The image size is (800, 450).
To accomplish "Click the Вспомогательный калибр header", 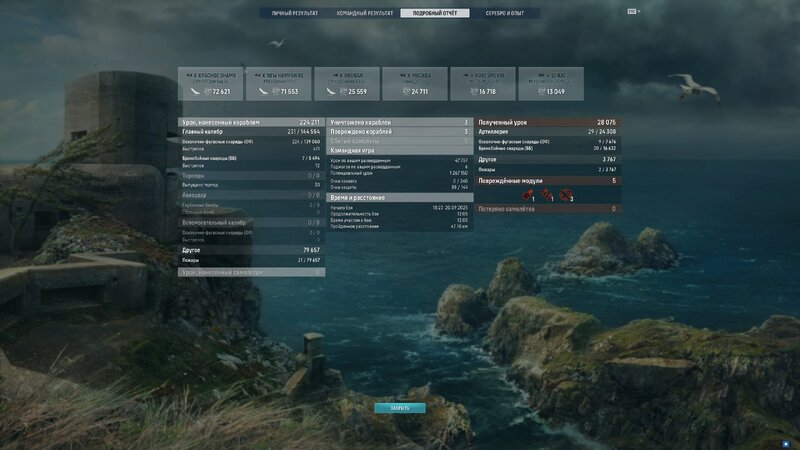I will (252, 222).
